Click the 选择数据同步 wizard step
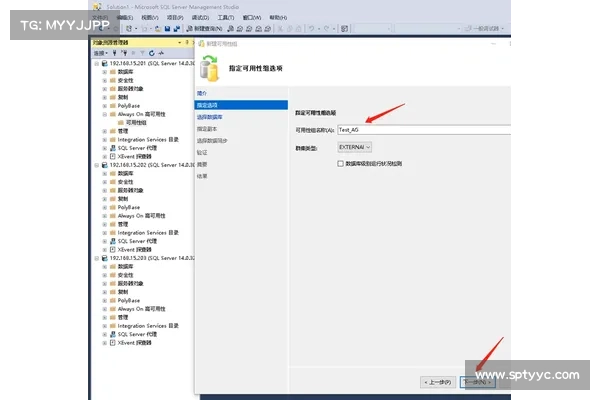The height and width of the screenshot is (400, 600). coord(212,140)
